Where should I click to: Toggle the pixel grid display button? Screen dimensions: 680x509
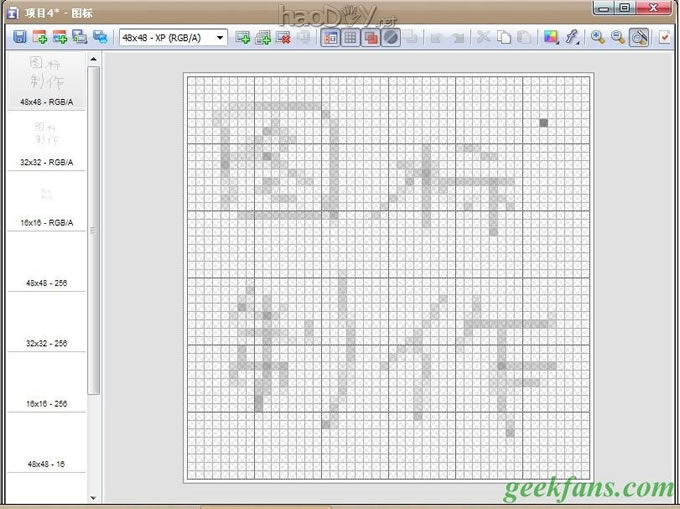351,37
